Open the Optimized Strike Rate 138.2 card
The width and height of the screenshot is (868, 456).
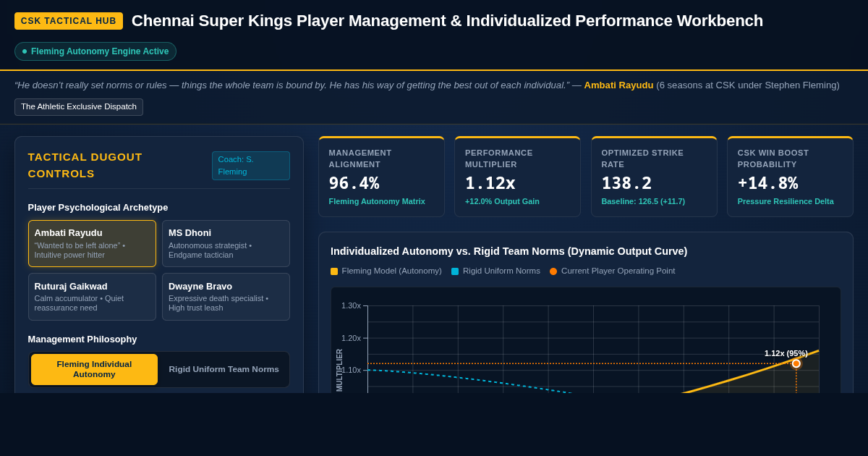654,177
